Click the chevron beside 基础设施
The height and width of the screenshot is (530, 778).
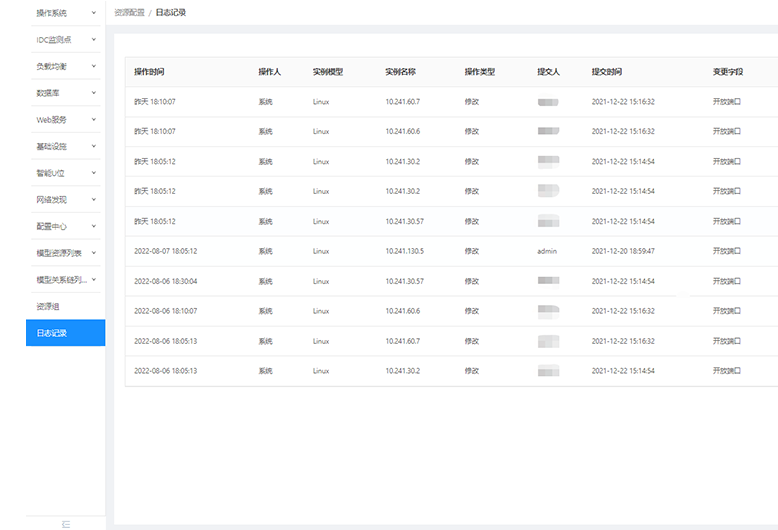pyautogui.click(x=94, y=146)
